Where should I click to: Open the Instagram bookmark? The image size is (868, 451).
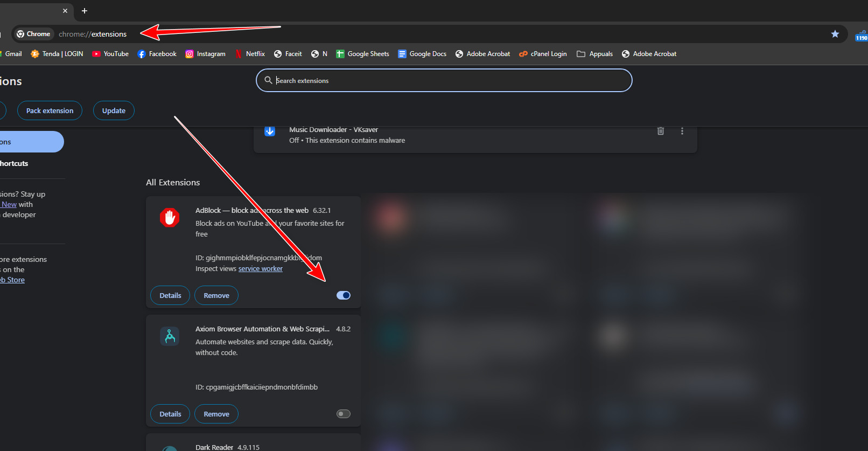click(206, 54)
